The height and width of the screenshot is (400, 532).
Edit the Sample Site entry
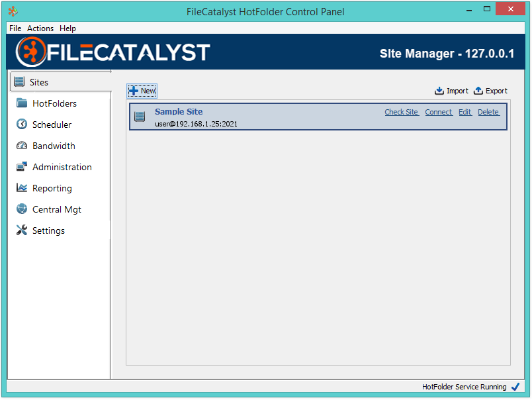coord(465,112)
